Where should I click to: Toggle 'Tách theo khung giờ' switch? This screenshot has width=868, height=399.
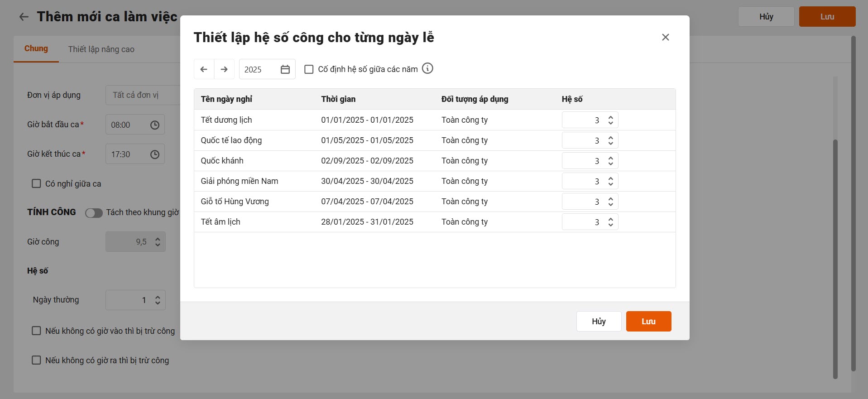(94, 213)
